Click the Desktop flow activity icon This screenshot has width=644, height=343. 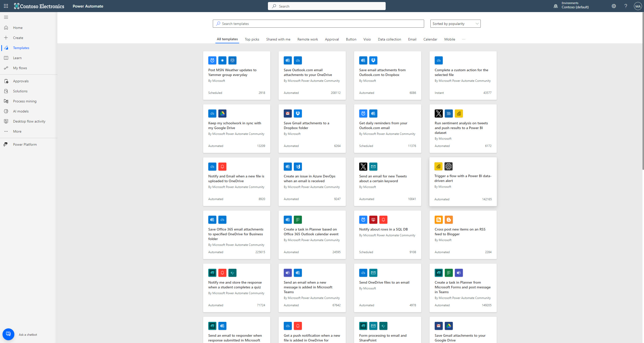pos(6,121)
